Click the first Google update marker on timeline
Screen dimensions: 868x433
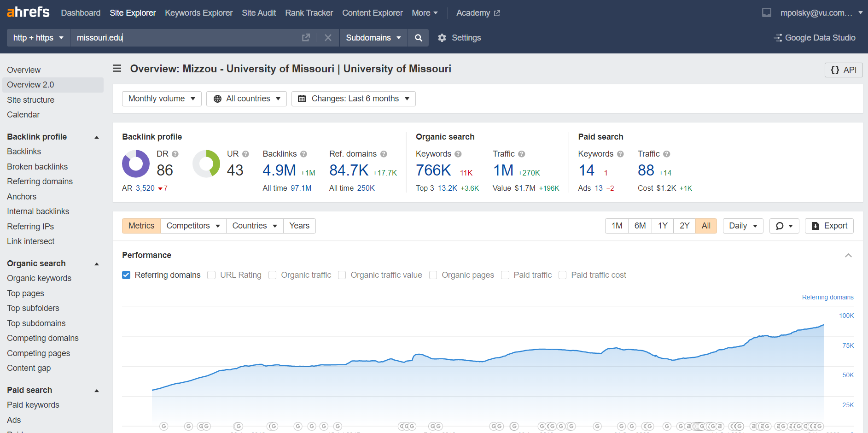click(163, 426)
